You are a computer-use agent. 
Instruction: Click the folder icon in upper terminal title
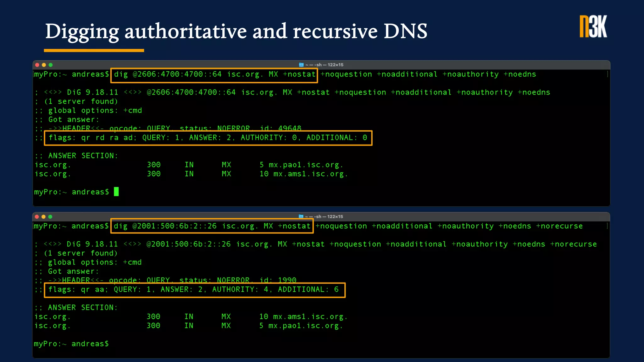pyautogui.click(x=301, y=65)
